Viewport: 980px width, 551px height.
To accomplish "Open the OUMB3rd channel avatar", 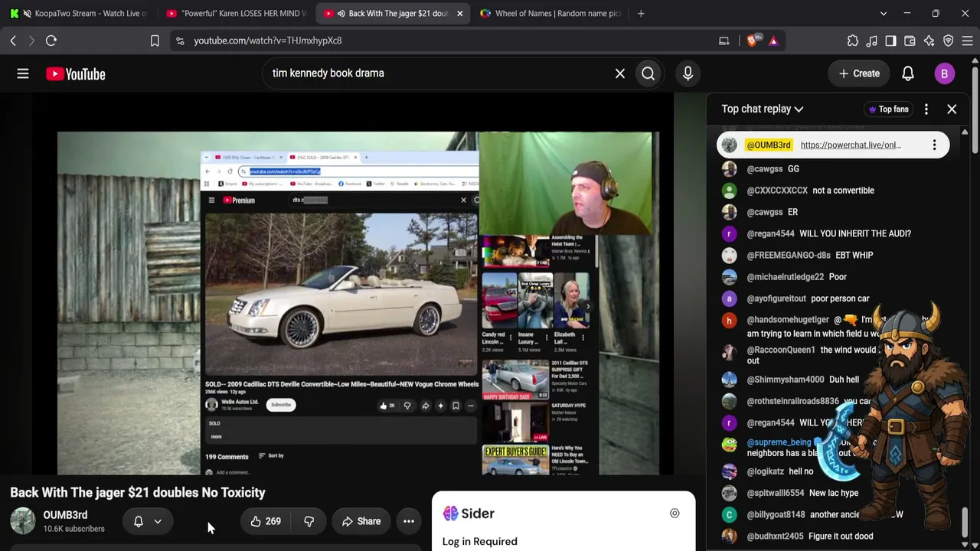I will point(23,521).
